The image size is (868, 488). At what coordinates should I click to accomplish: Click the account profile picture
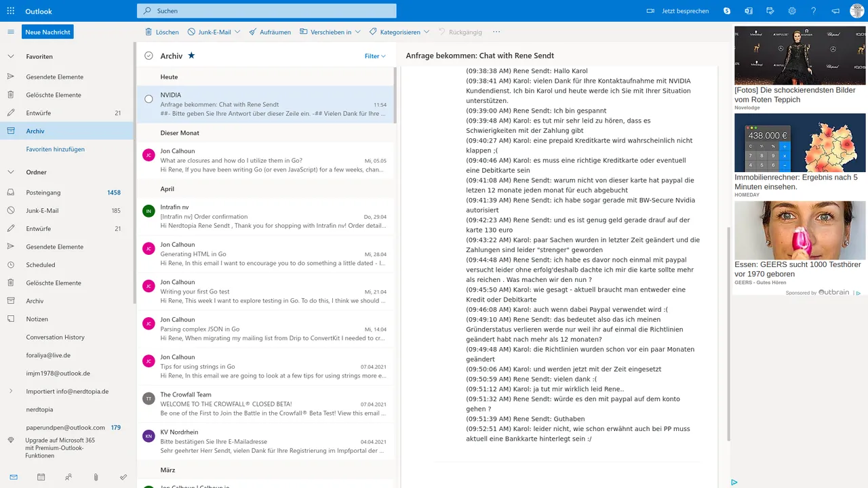click(857, 11)
